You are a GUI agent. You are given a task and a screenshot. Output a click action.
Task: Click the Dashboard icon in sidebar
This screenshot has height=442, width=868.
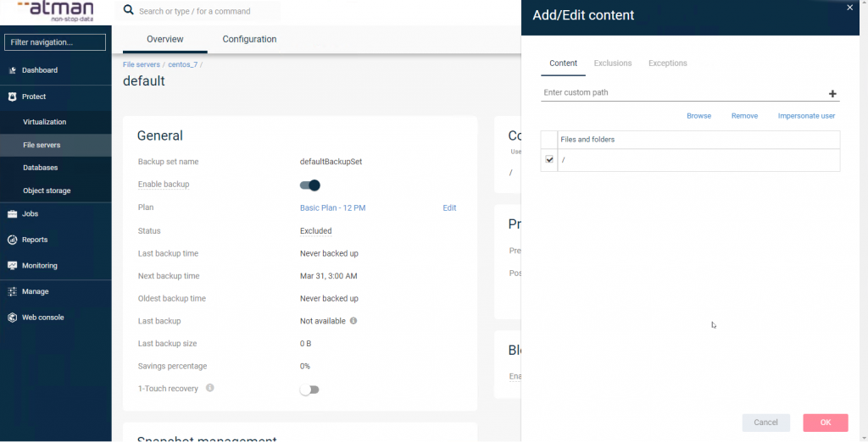pos(13,70)
